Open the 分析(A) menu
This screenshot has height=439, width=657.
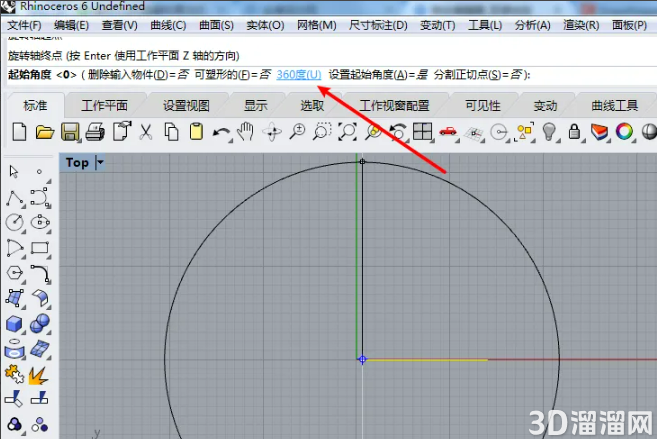[x=533, y=25]
